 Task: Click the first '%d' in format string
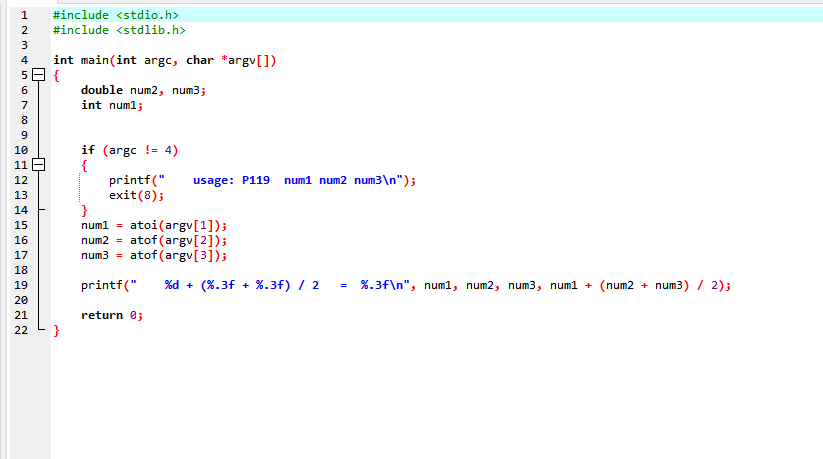pos(172,285)
